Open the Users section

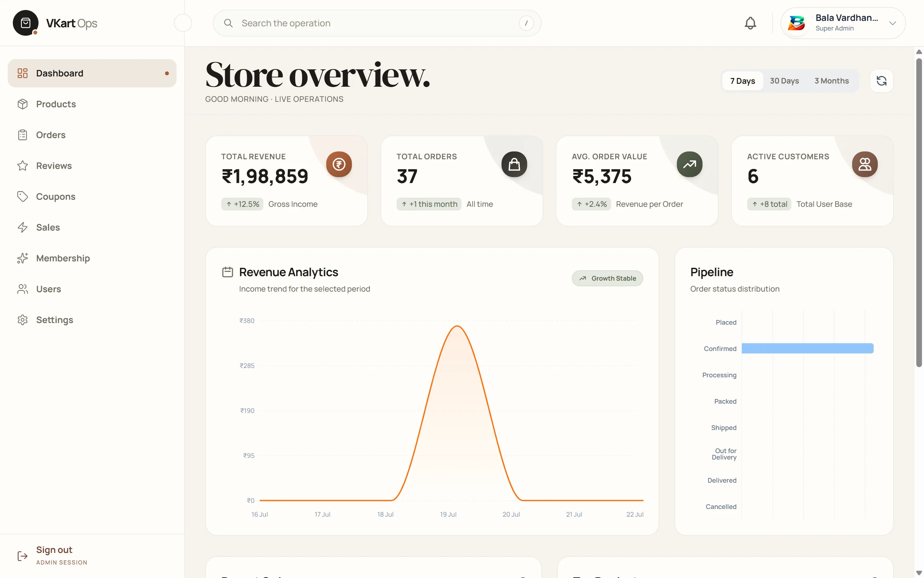[92, 289]
